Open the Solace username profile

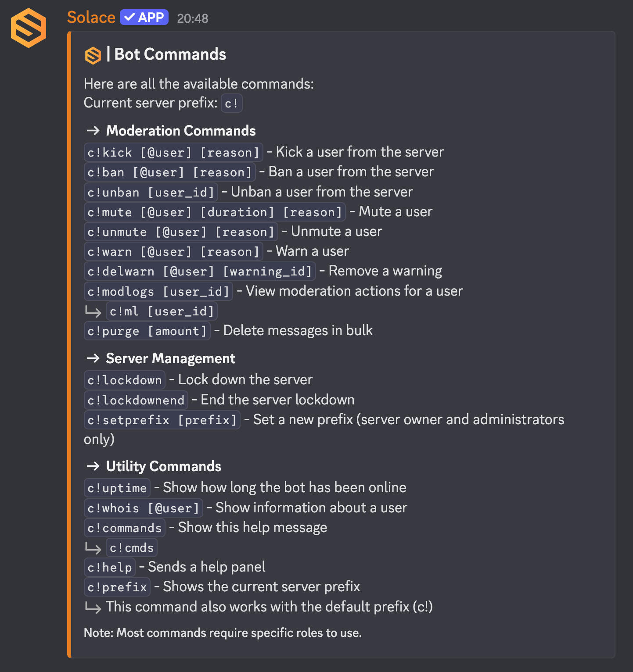pyautogui.click(x=91, y=18)
